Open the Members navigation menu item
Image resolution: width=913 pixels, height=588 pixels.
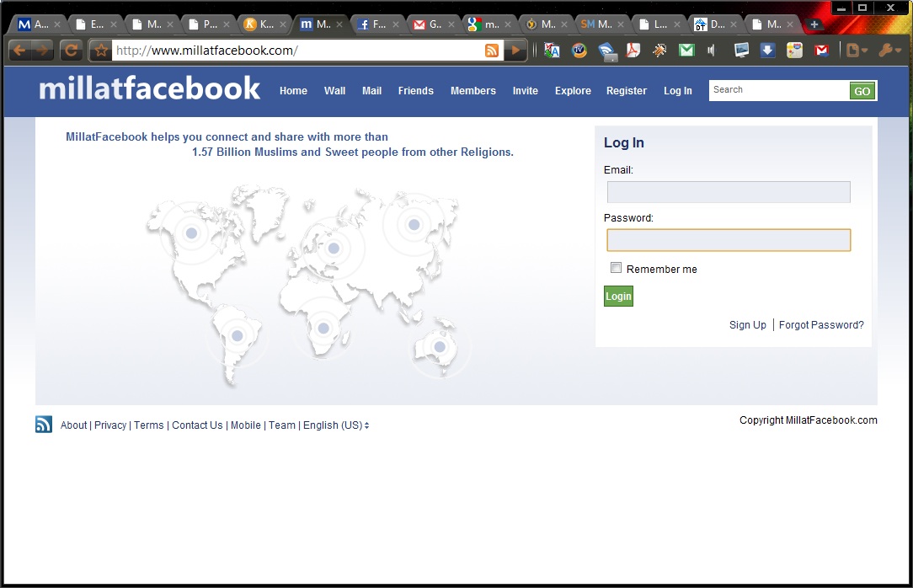pyautogui.click(x=473, y=91)
